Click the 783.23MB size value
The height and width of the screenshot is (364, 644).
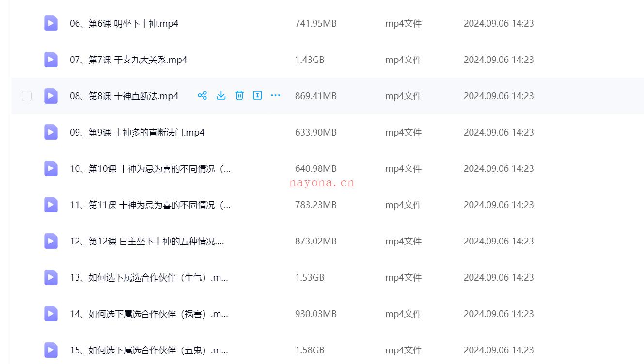316,205
